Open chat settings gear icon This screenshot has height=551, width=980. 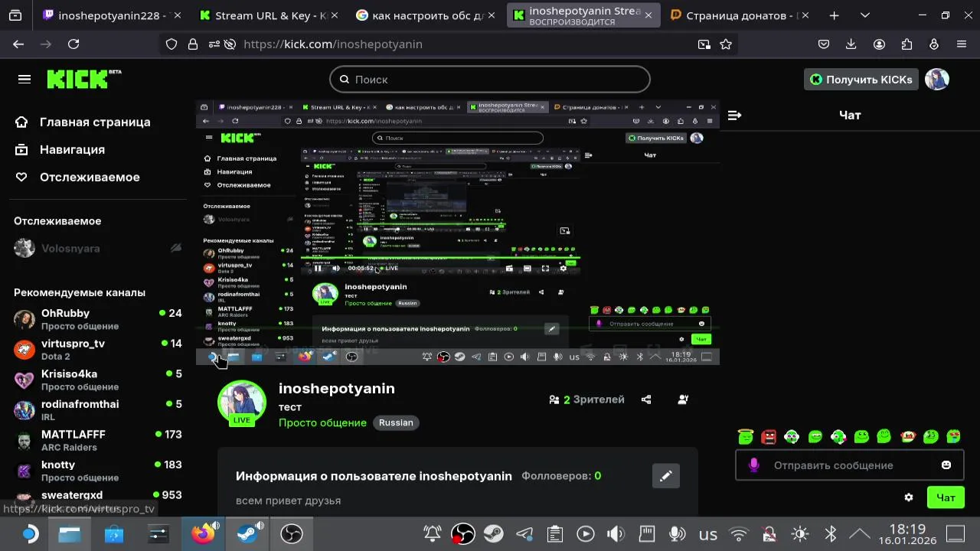point(909,497)
